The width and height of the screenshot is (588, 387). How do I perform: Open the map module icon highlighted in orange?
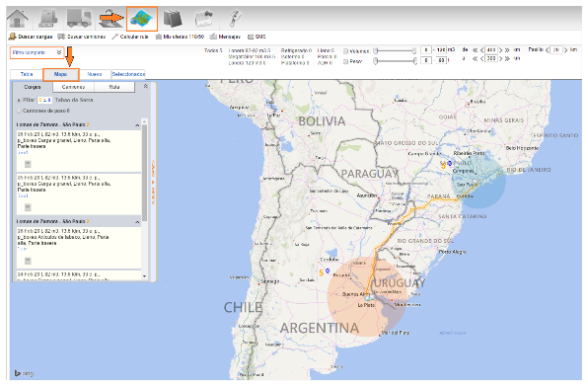142,19
